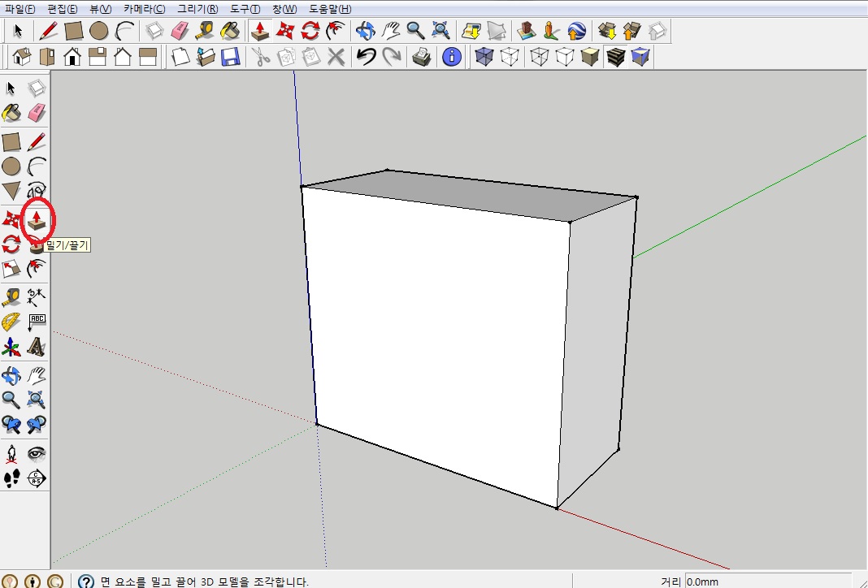
Task: Activate the Look Around eye tool
Action: 37,453
